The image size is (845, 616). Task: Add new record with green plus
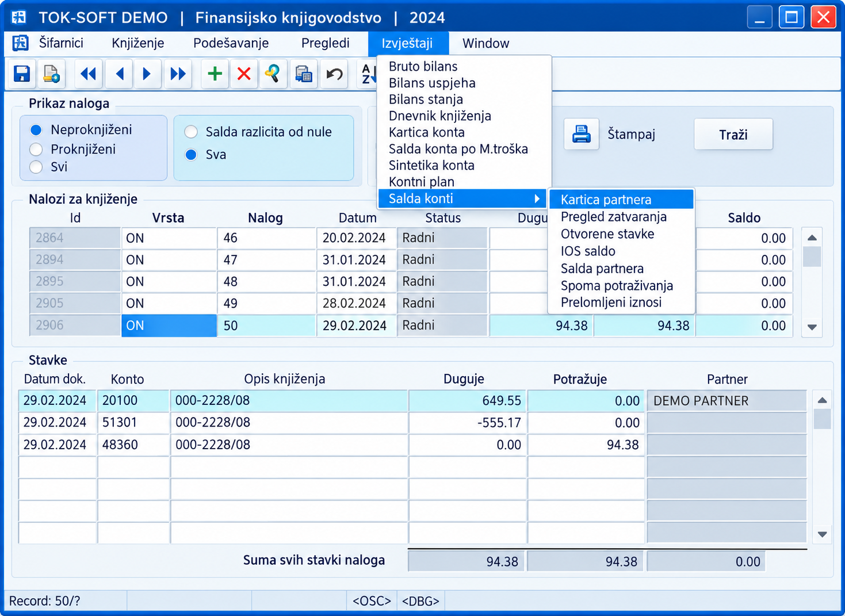tap(215, 74)
